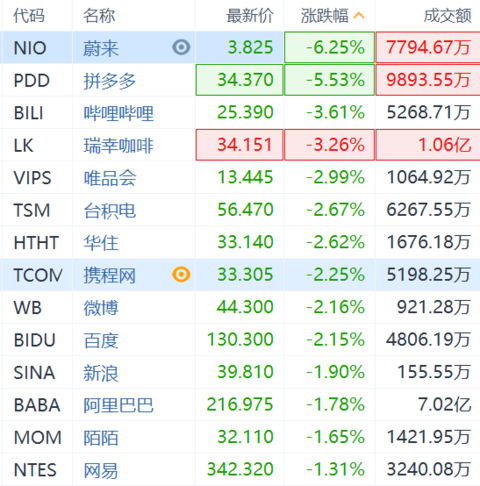Open 台积电 stock details
This screenshot has width=480, height=486.
109,211
